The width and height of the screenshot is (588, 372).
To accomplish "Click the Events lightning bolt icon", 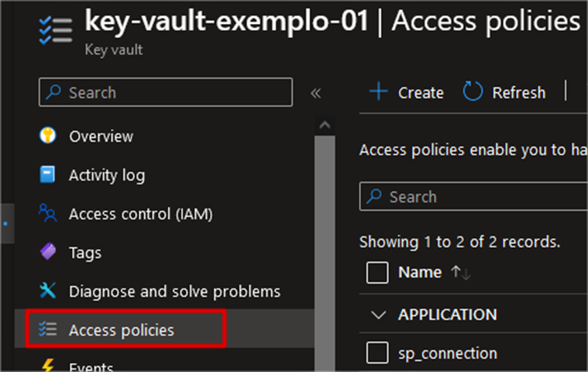I will click(48, 365).
